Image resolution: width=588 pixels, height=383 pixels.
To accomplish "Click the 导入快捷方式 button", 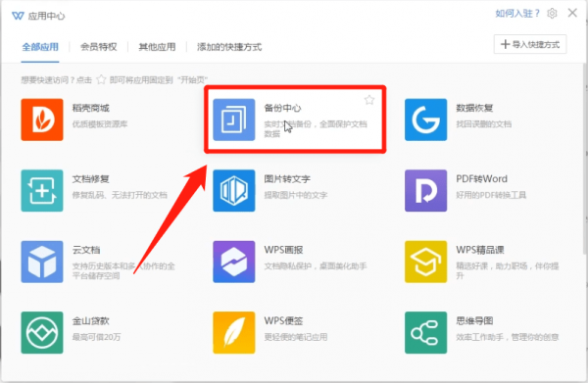I will (x=530, y=45).
